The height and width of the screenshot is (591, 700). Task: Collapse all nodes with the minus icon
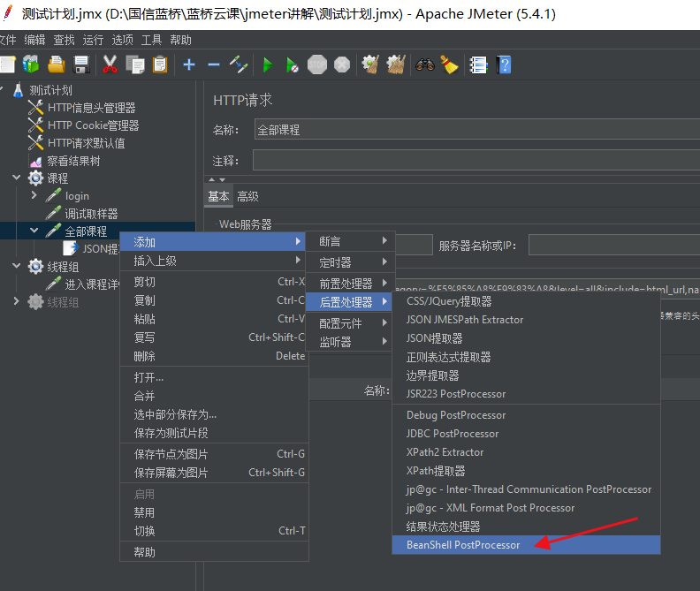pyautogui.click(x=214, y=65)
